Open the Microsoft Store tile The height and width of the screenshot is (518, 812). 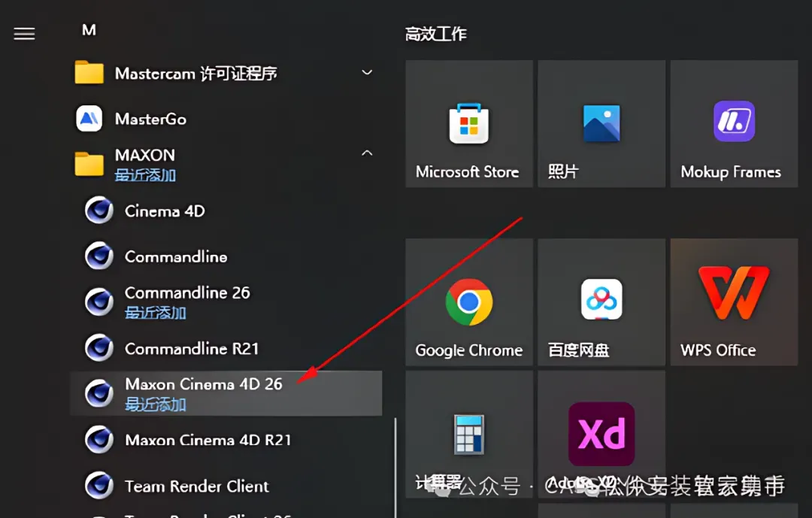coord(469,124)
